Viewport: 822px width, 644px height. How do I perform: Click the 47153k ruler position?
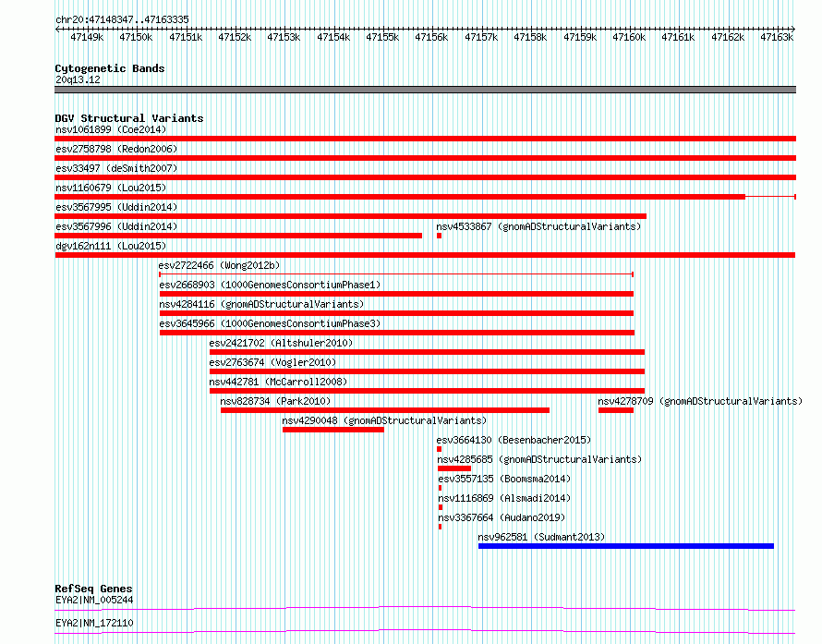coord(284,37)
